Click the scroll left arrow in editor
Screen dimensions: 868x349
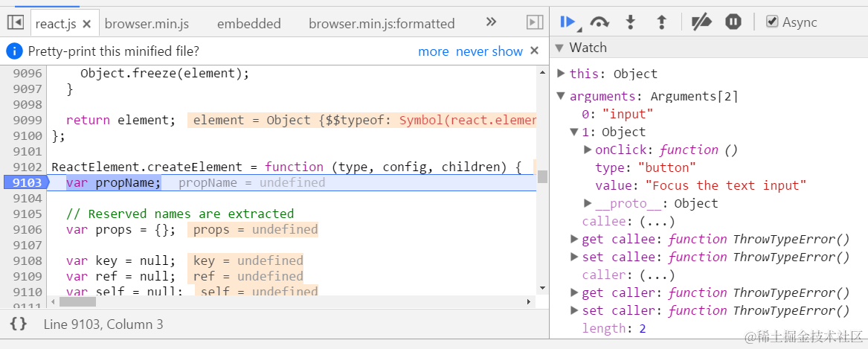coord(53,302)
